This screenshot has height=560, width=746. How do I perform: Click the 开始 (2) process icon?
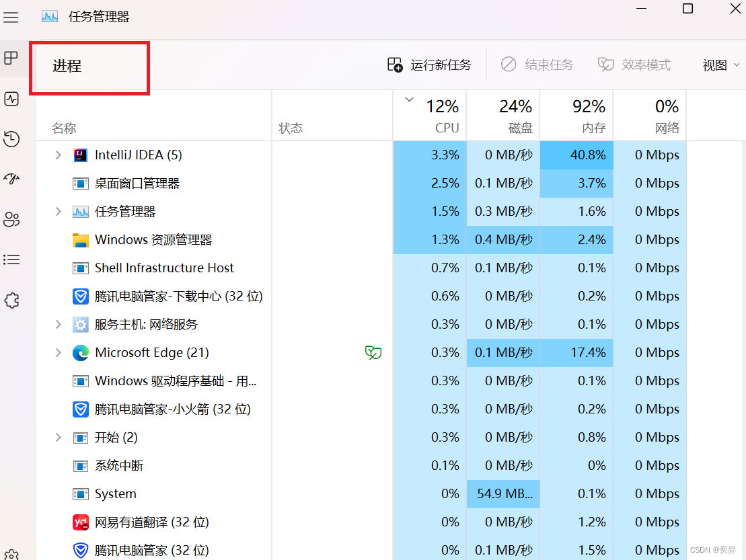(x=81, y=438)
